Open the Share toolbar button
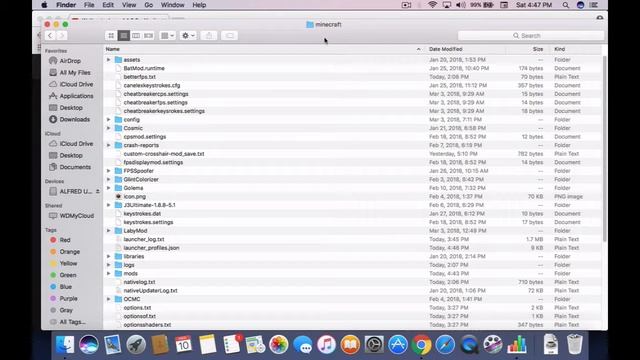This screenshot has height=360, width=640. point(209,36)
